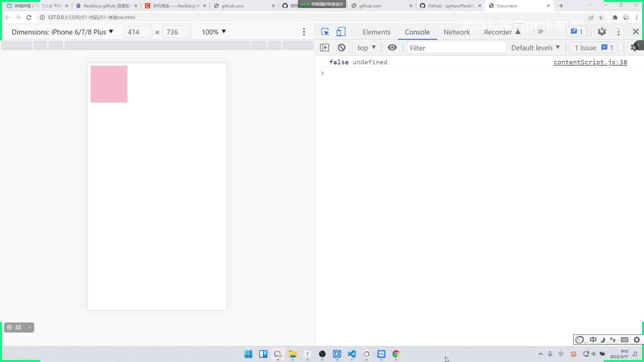Toggle the console sidebar icon

(x=325, y=48)
